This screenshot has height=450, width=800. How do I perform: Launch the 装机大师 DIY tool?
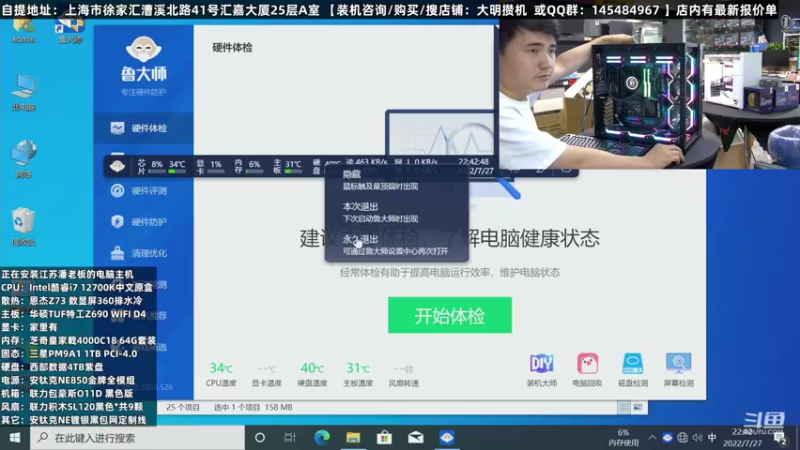[x=541, y=370]
